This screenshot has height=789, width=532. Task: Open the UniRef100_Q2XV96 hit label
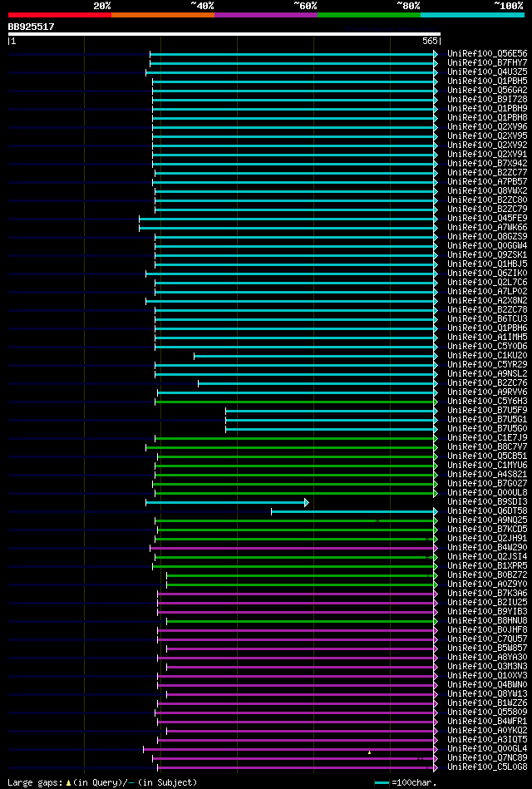488,127
